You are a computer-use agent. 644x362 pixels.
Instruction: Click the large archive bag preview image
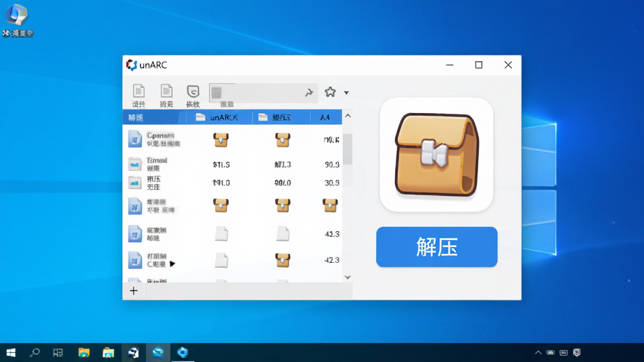(x=436, y=155)
